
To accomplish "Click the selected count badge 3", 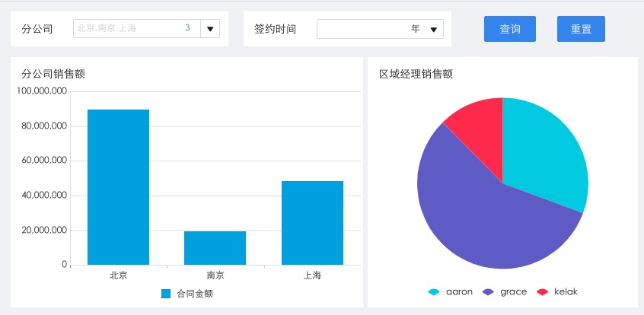I will tap(187, 28).
